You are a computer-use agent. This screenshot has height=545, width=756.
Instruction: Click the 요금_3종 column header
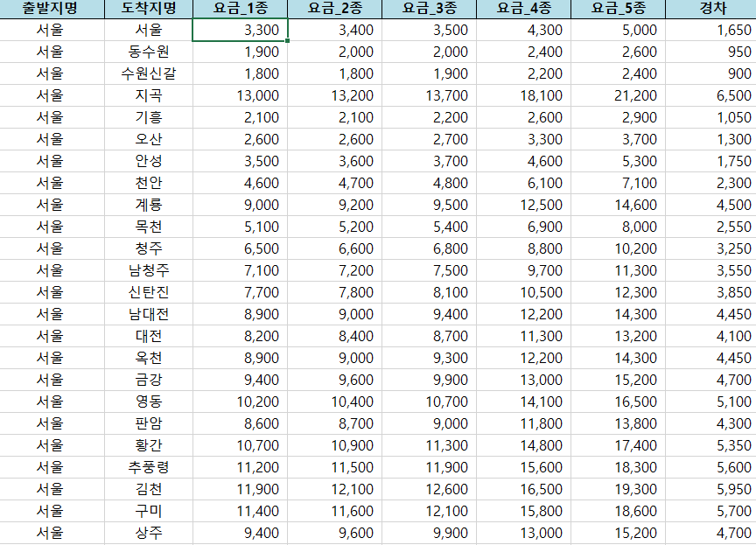pyautogui.click(x=429, y=9)
